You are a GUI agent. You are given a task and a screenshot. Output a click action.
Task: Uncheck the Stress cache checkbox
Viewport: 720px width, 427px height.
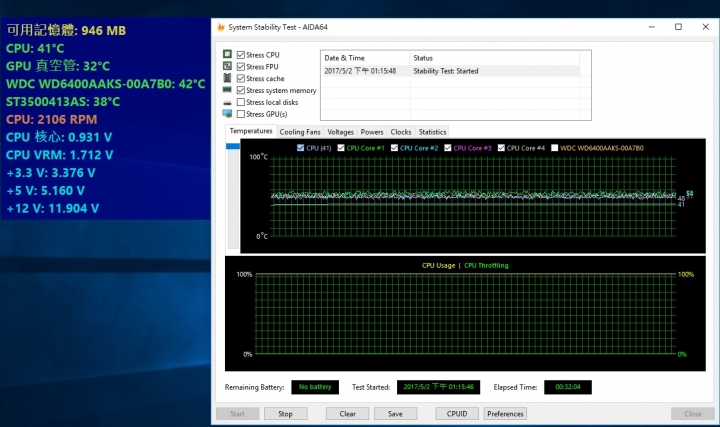pos(241,79)
